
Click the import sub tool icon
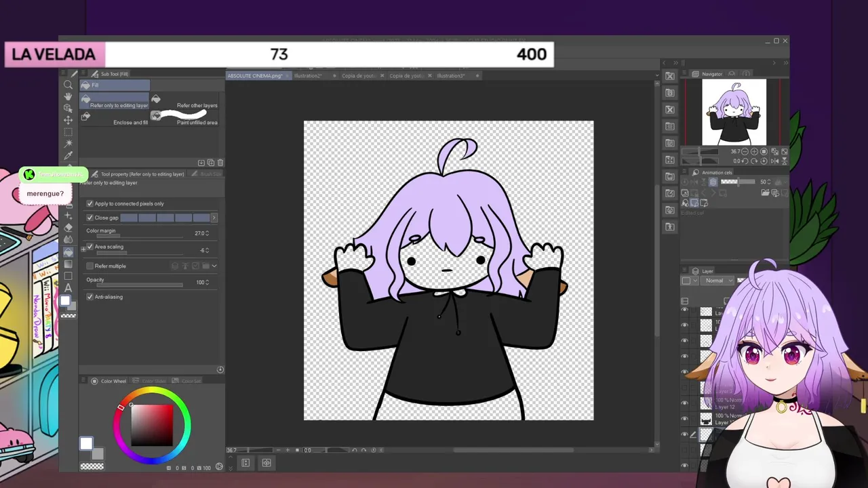(201, 163)
